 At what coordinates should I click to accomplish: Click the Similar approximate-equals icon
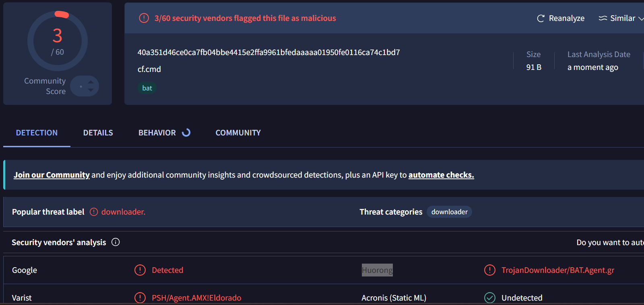[603, 18]
